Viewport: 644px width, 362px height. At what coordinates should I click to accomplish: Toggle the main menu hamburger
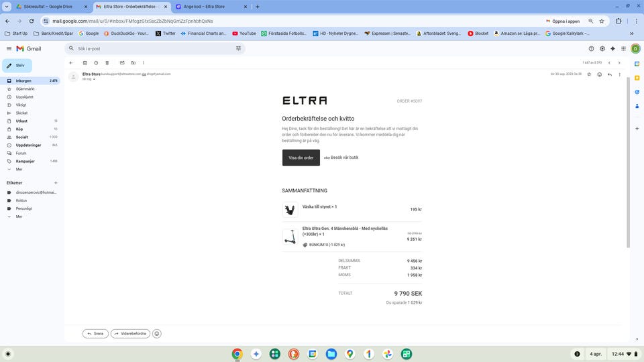pyautogui.click(x=9, y=48)
